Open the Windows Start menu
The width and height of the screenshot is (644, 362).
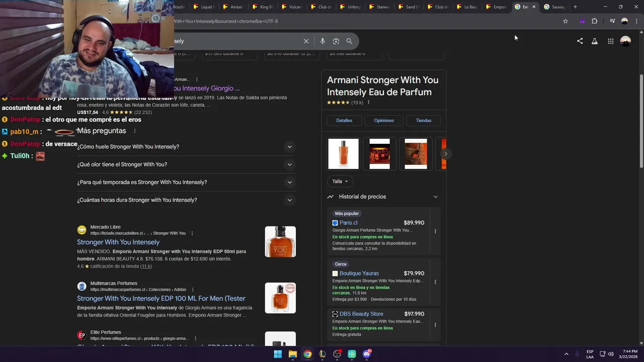[x=278, y=354]
